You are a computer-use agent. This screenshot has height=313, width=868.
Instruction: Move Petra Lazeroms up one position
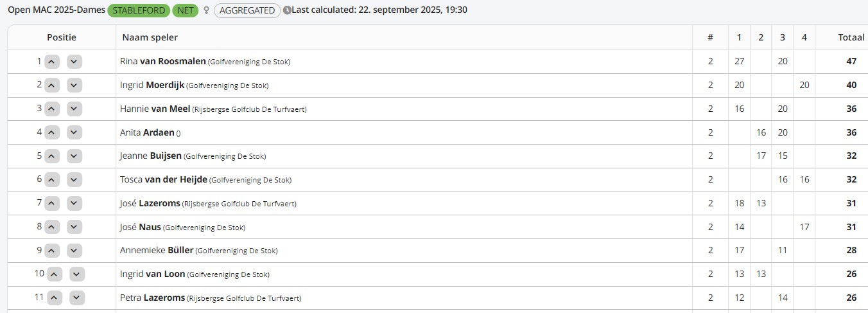(x=55, y=298)
